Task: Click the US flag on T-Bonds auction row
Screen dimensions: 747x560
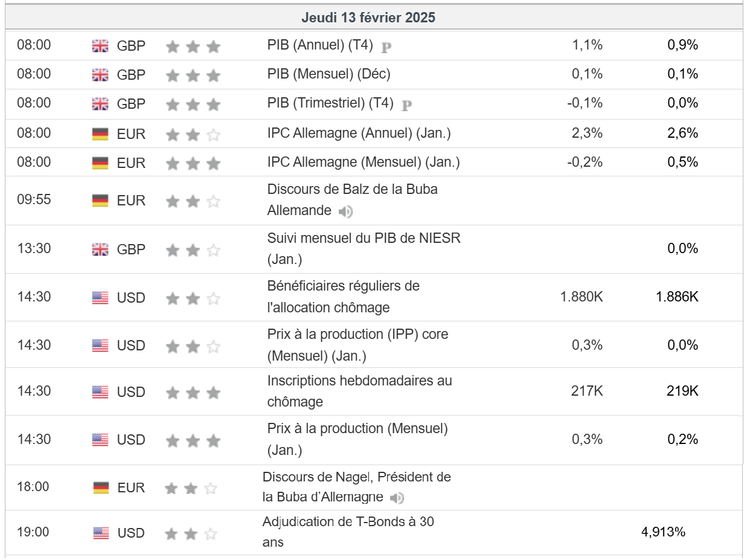Action: click(101, 533)
